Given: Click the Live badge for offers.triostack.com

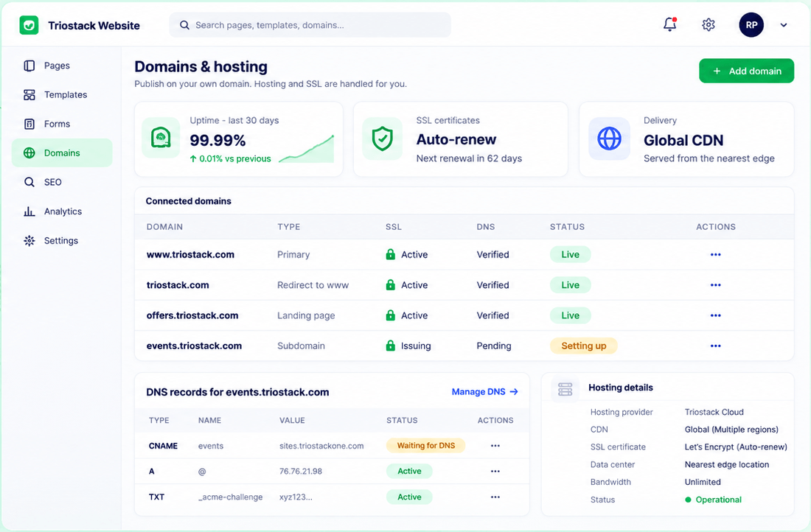Looking at the screenshot, I should point(570,315).
